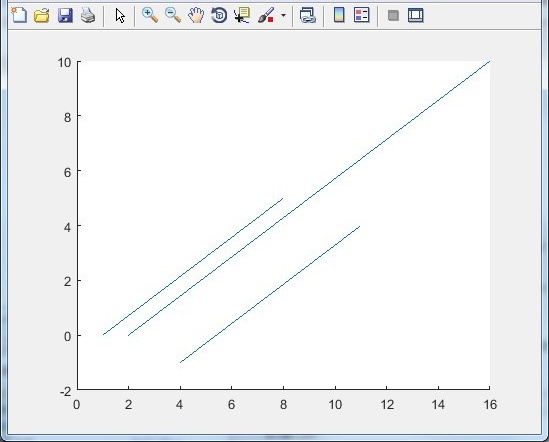Click the longest line in the plot

click(x=309, y=198)
